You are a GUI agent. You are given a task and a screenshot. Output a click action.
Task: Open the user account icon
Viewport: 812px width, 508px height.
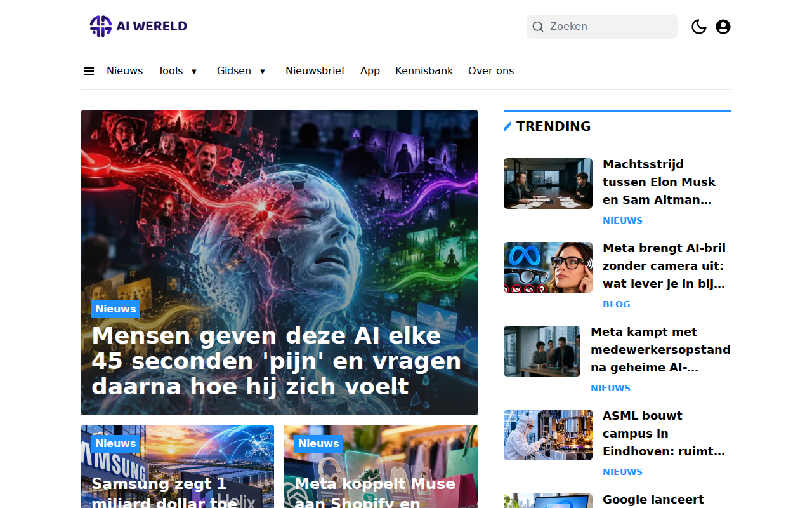coord(723,27)
